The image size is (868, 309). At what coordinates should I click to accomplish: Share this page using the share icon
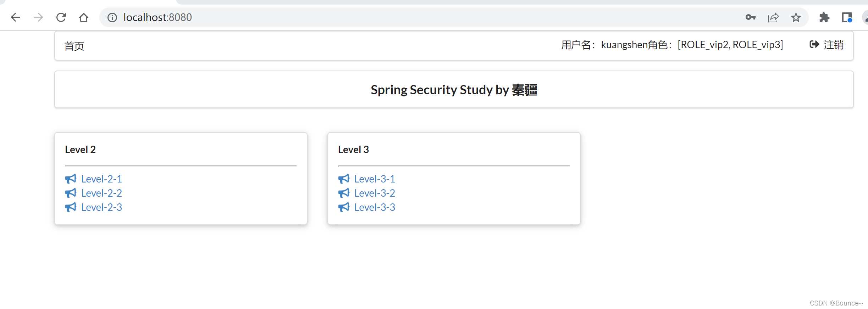coord(773,17)
